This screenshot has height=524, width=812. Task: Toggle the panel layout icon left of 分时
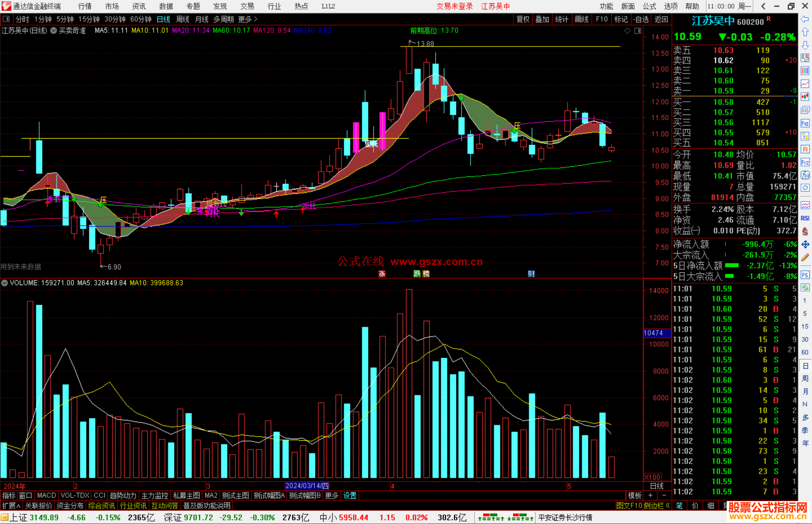(x=6, y=19)
